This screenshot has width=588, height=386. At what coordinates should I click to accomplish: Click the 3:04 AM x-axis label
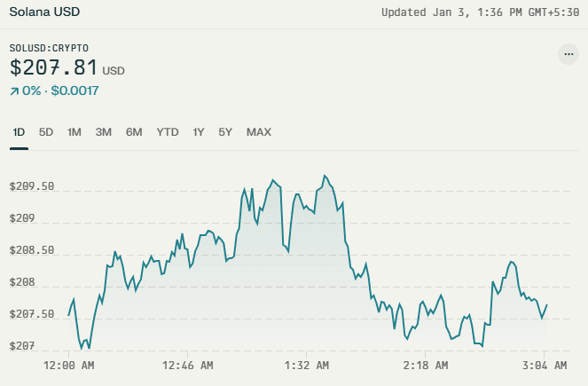545,366
